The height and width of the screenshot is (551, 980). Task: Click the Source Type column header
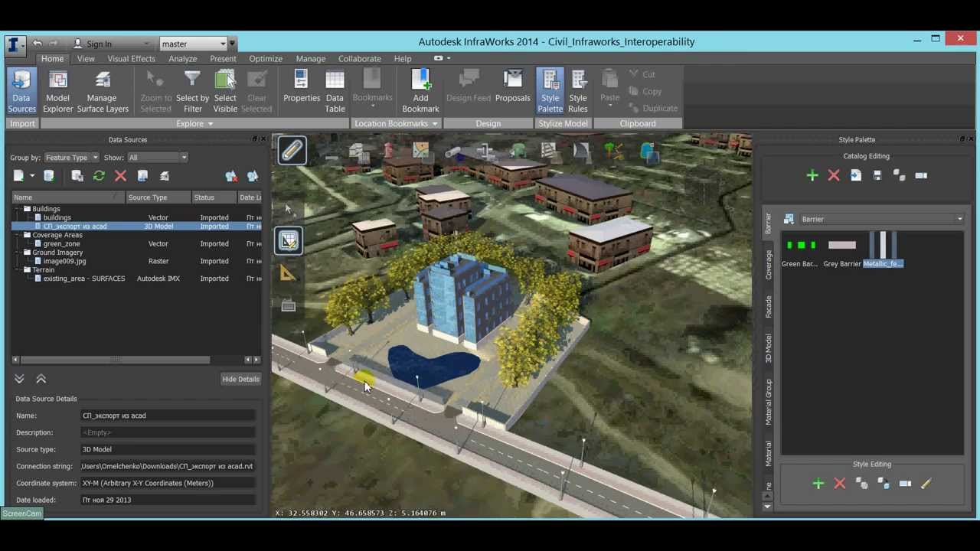tap(158, 197)
